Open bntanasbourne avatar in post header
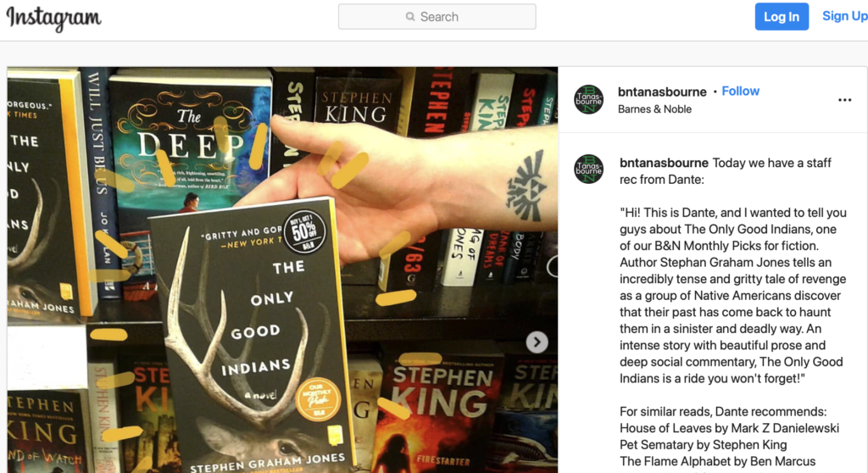The width and height of the screenshot is (868, 473). pyautogui.click(x=588, y=100)
